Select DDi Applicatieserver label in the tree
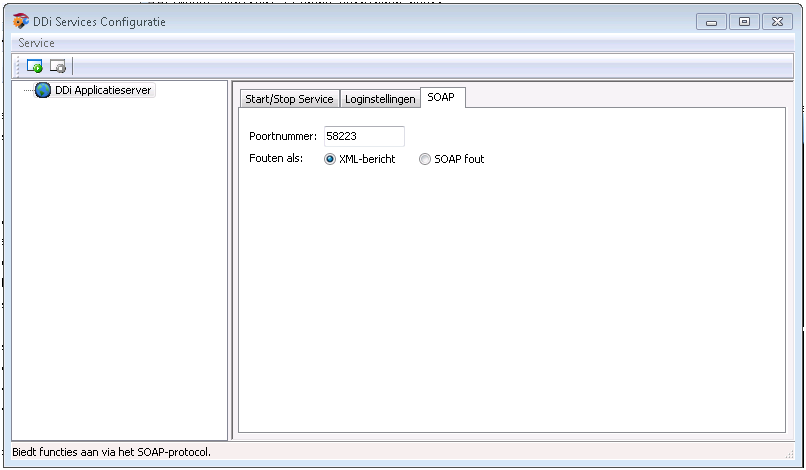Image resolution: width=806 pixels, height=470 pixels. click(x=103, y=90)
